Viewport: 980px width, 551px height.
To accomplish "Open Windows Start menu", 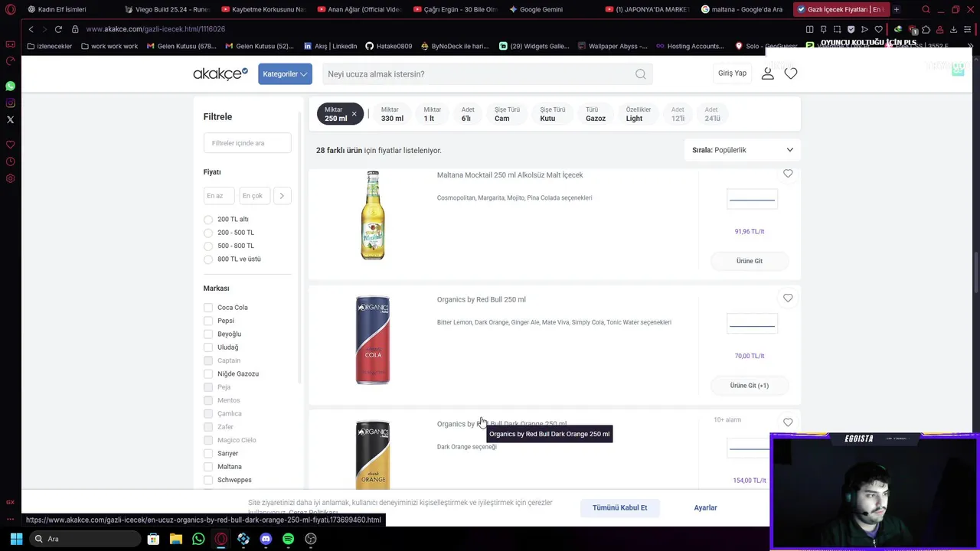I will click(16, 539).
